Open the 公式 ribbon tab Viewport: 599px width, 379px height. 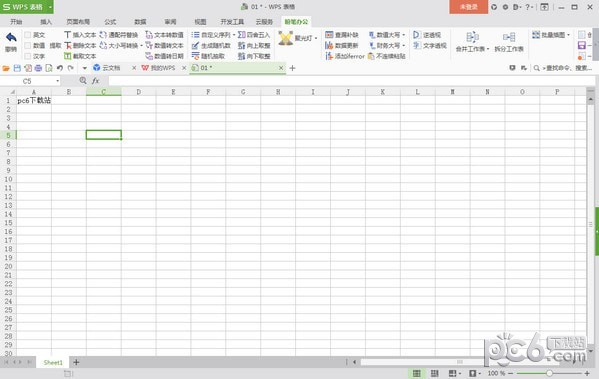[x=110, y=22]
